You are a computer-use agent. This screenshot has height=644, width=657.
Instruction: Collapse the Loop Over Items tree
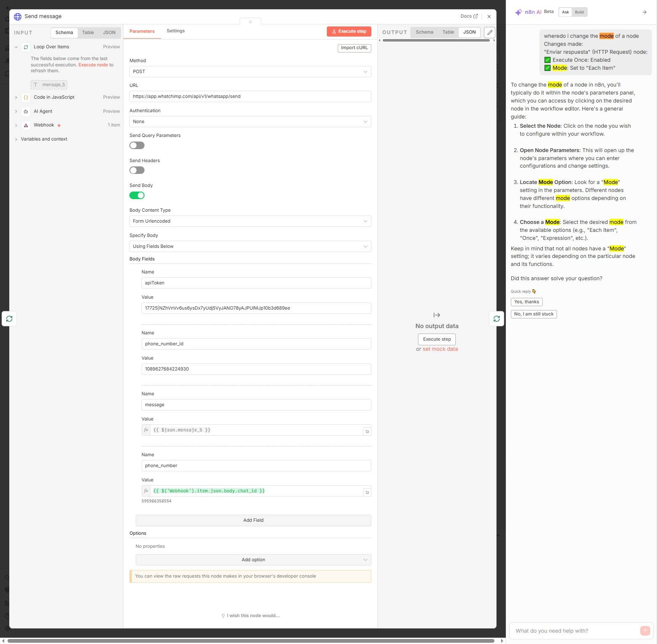(x=16, y=47)
